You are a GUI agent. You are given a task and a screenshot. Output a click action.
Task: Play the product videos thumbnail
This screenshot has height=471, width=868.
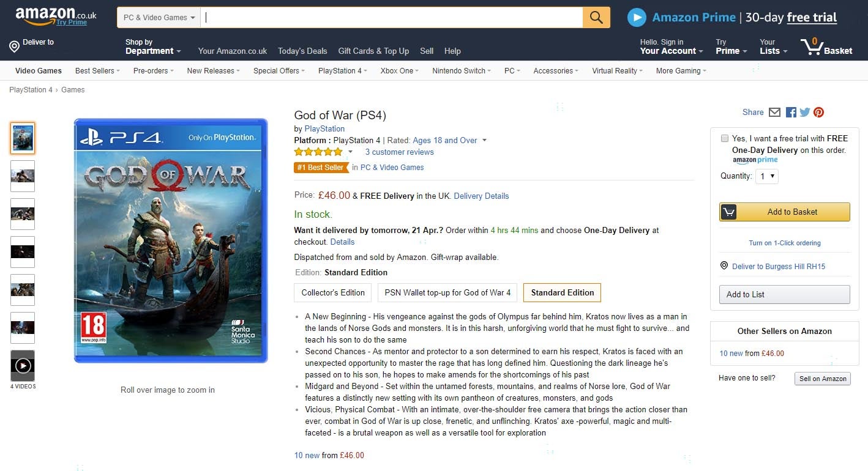[23, 366]
